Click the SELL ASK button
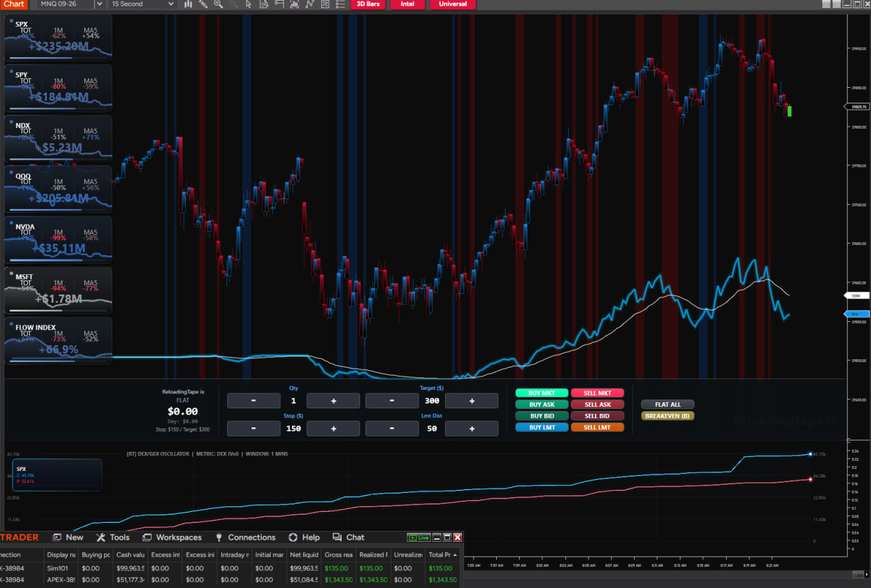This screenshot has height=588, width=871. 597,404
